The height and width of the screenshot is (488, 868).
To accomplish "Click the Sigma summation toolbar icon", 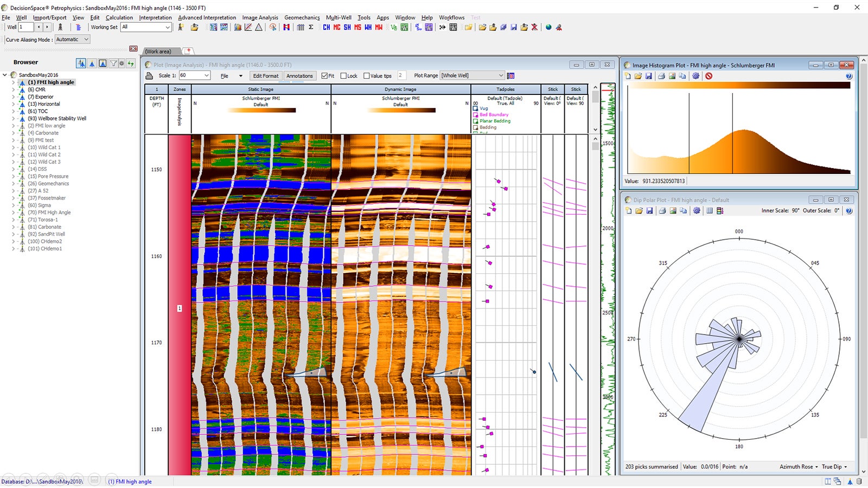I will [x=311, y=27].
